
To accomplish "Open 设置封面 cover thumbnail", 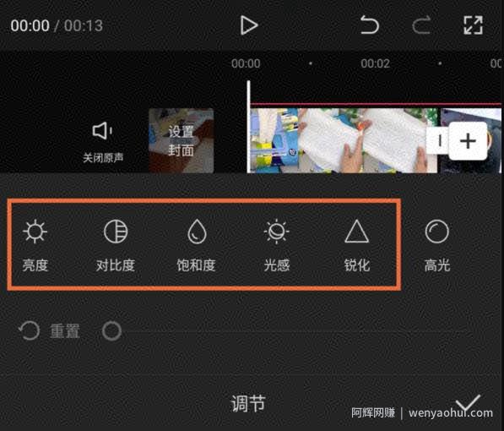I will [181, 140].
